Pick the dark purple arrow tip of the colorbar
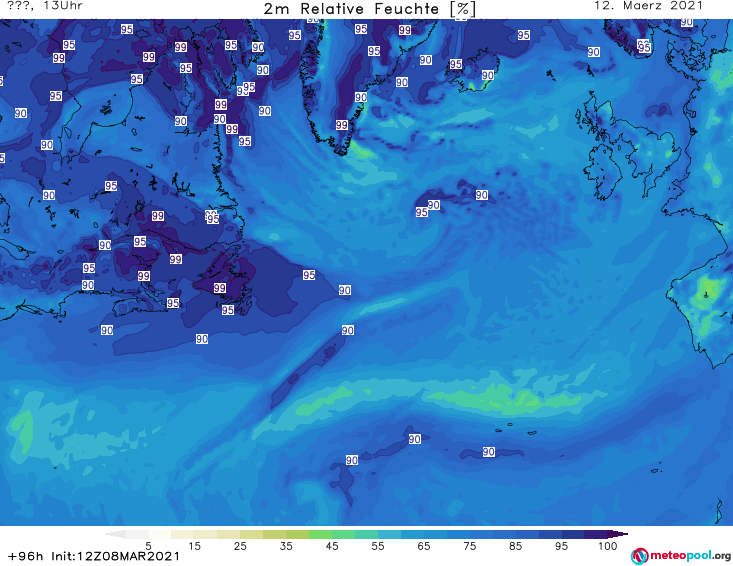This screenshot has height=566, width=733. pos(618,534)
